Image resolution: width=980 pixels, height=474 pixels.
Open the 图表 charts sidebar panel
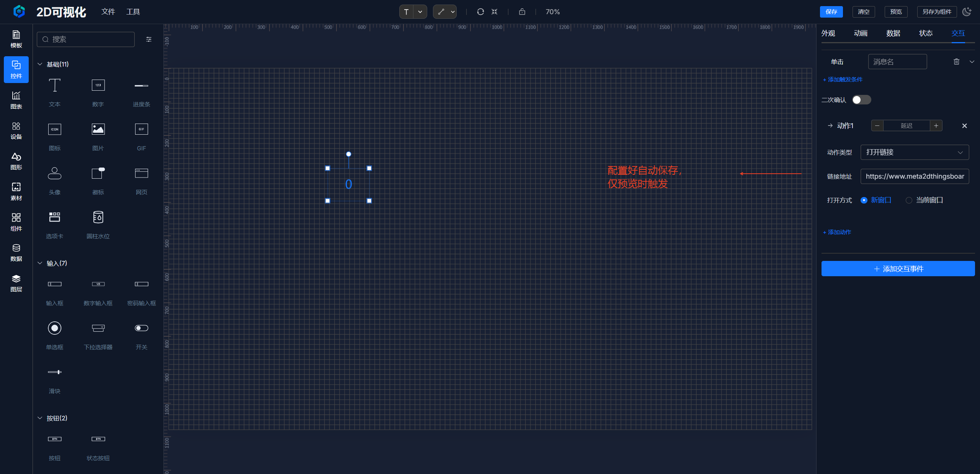pyautogui.click(x=16, y=100)
